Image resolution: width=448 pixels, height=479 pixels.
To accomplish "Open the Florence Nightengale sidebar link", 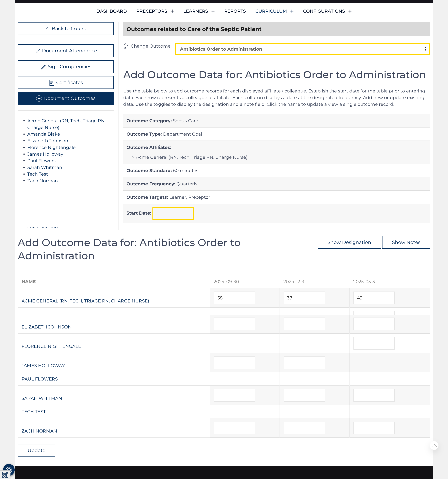I will tap(51, 147).
